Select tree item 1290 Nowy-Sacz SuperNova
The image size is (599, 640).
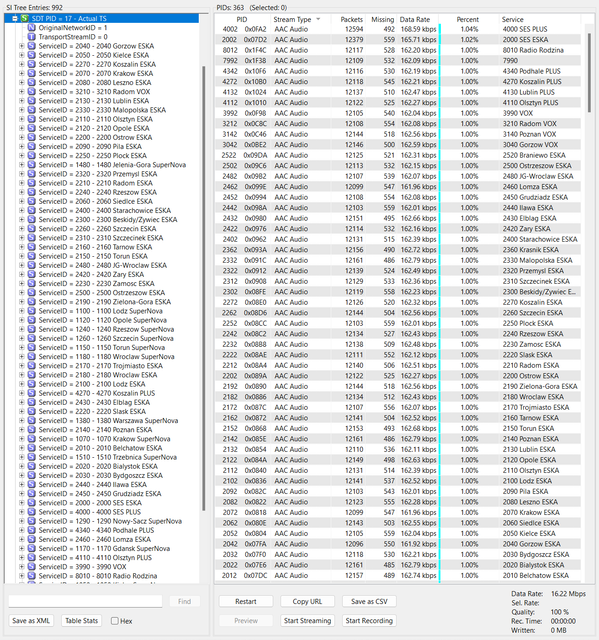110,521
